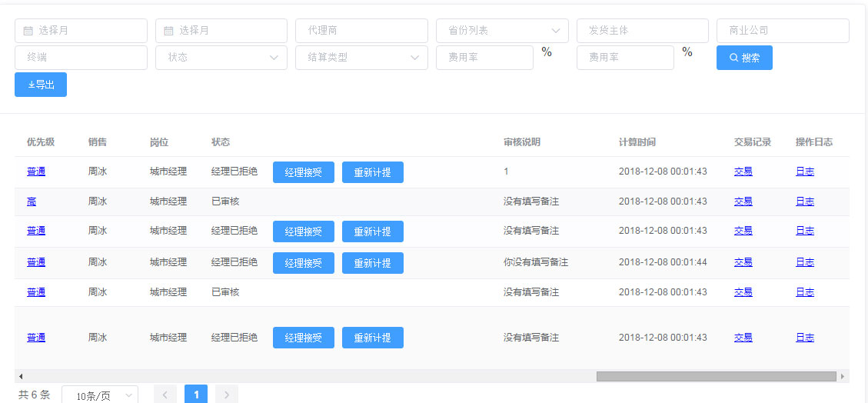Viewport: 868px width, 403px height.
Task: Select the 终端 terminal input field
Action: 81,58
